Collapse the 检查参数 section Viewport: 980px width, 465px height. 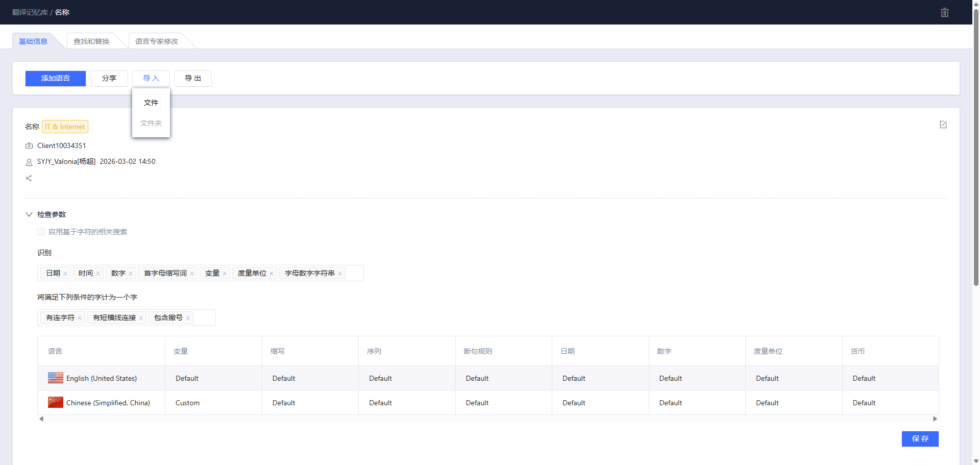coord(29,214)
